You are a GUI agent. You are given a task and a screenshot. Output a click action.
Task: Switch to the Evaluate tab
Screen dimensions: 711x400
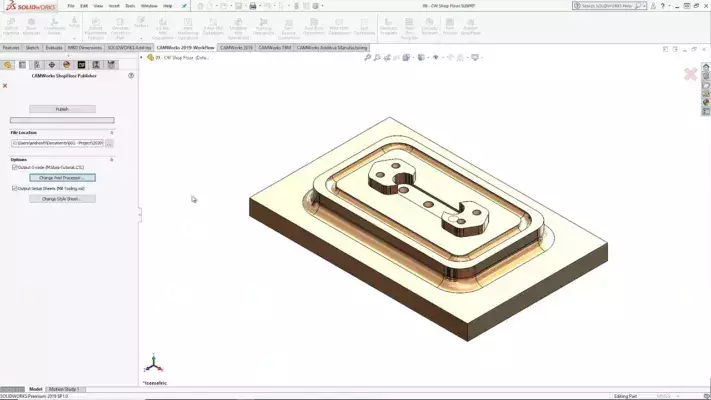54,48
